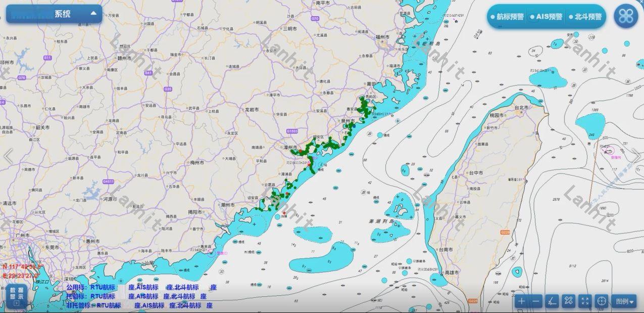The height and width of the screenshot is (313, 644).
Task: Toggle 北斗预警 warning option
Action: 585,17
